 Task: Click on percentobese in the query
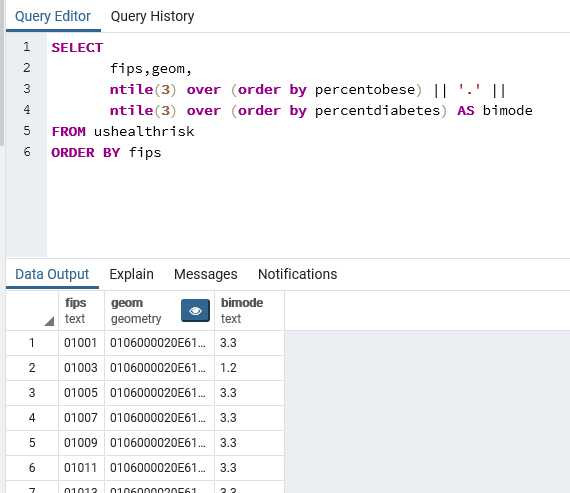[x=365, y=90]
